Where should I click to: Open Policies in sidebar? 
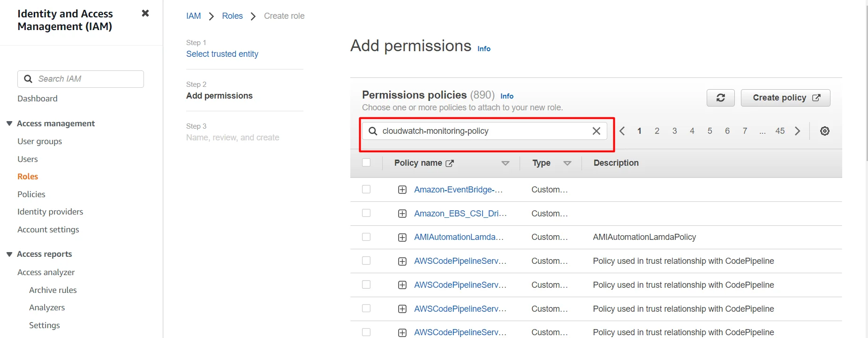pos(31,194)
